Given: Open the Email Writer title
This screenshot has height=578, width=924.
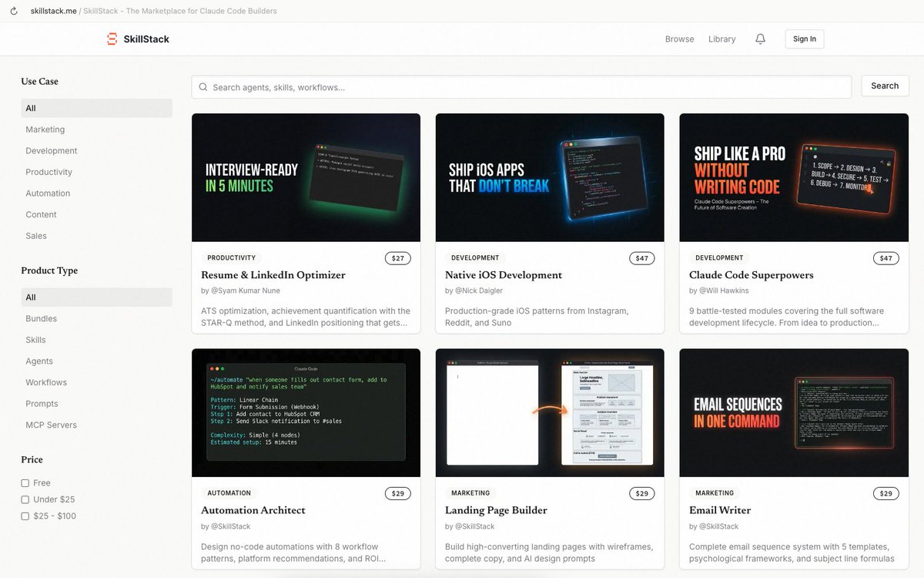Looking at the screenshot, I should 720,510.
